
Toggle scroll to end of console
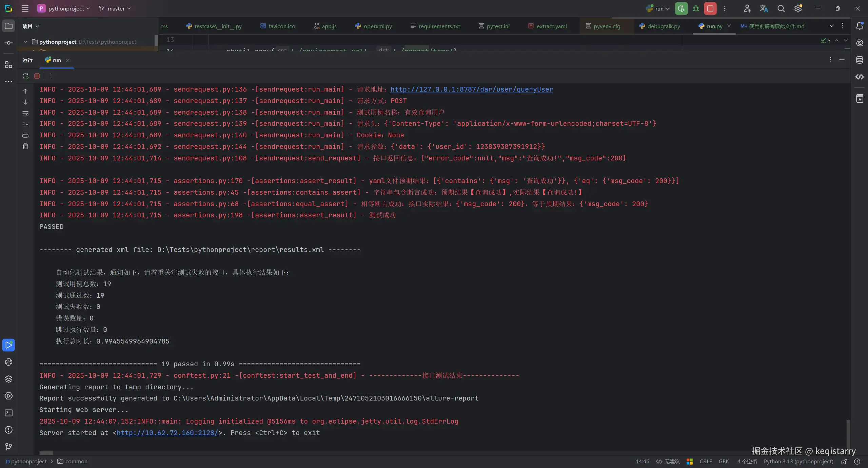[25, 124]
